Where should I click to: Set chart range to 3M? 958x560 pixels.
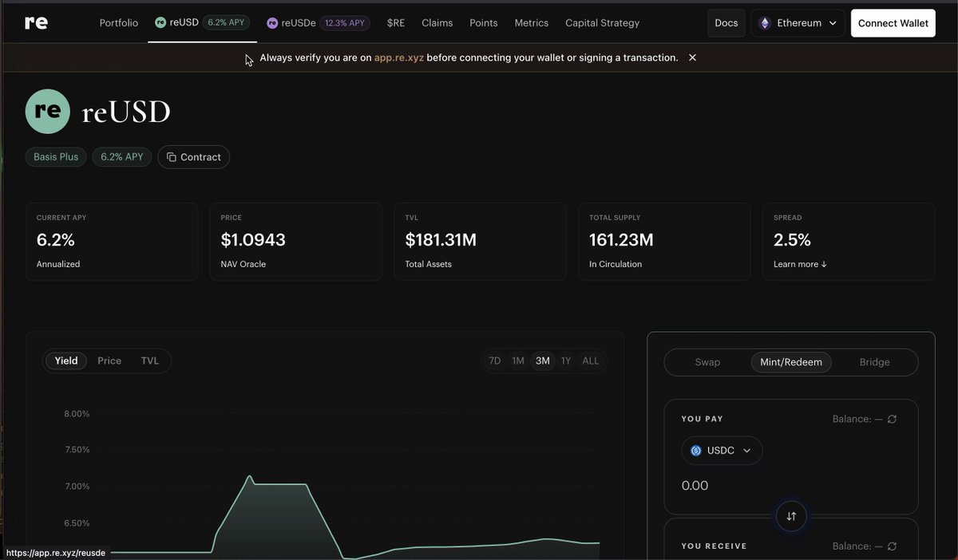(x=543, y=361)
